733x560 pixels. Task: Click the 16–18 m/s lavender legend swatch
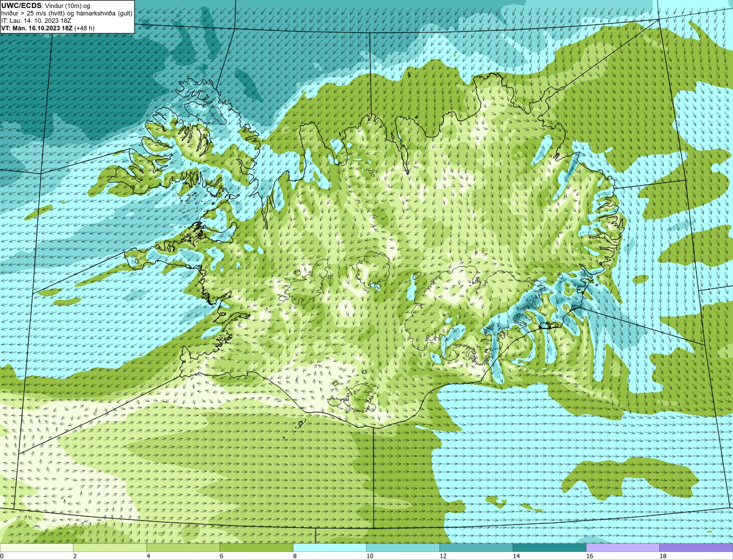point(623,547)
